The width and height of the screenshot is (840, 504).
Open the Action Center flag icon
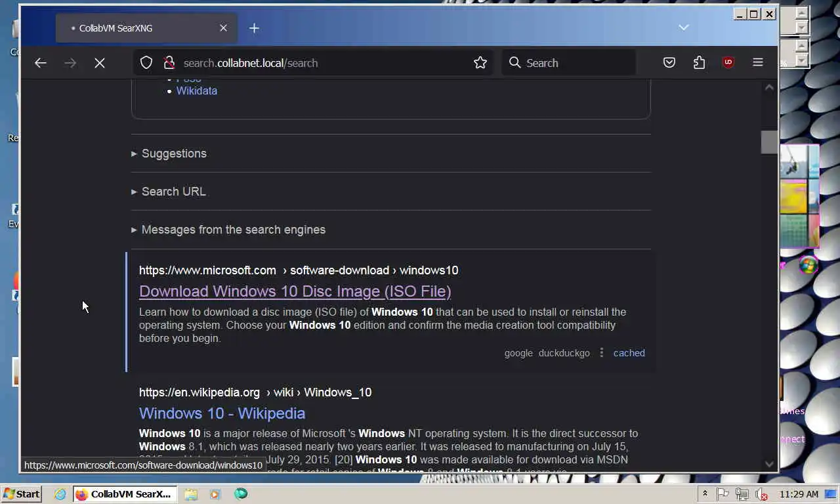[x=723, y=494]
